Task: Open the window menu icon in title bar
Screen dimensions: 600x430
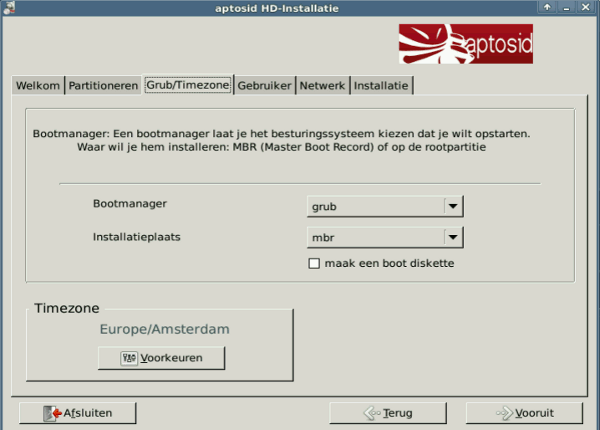Action: click(9, 8)
